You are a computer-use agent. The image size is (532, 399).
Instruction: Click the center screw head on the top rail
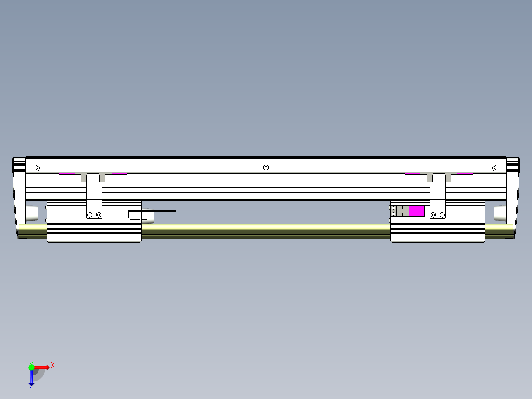click(266, 168)
